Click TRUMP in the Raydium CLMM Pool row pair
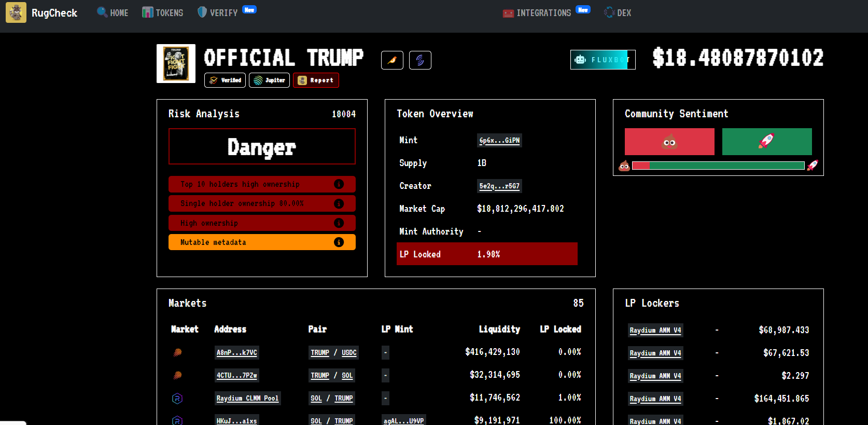 click(344, 399)
